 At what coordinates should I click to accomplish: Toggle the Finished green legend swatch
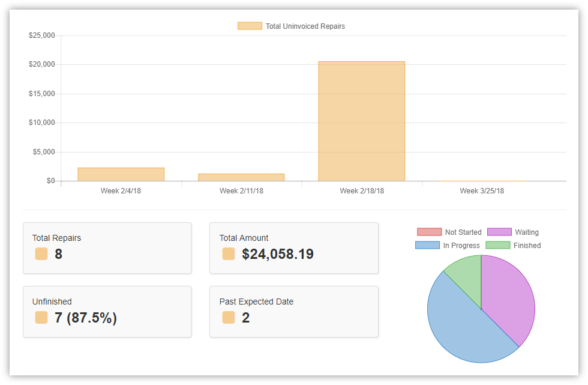click(498, 245)
